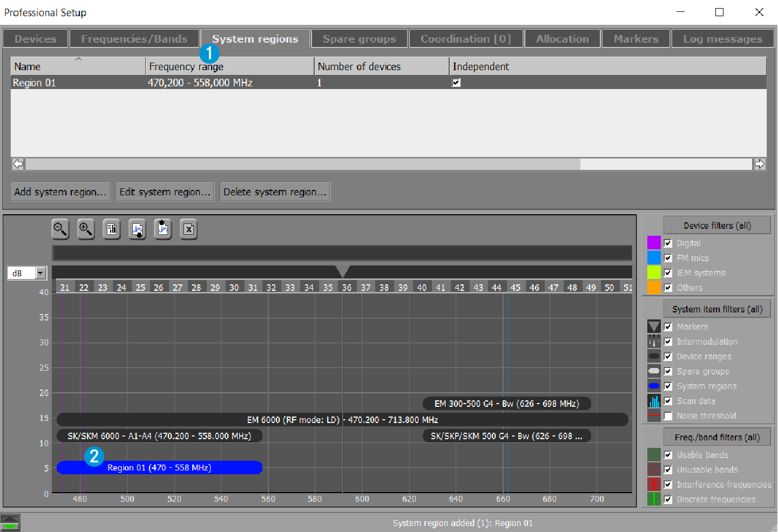The image size is (778, 532).
Task: Click the blue FM mics color swatch
Action: click(654, 258)
